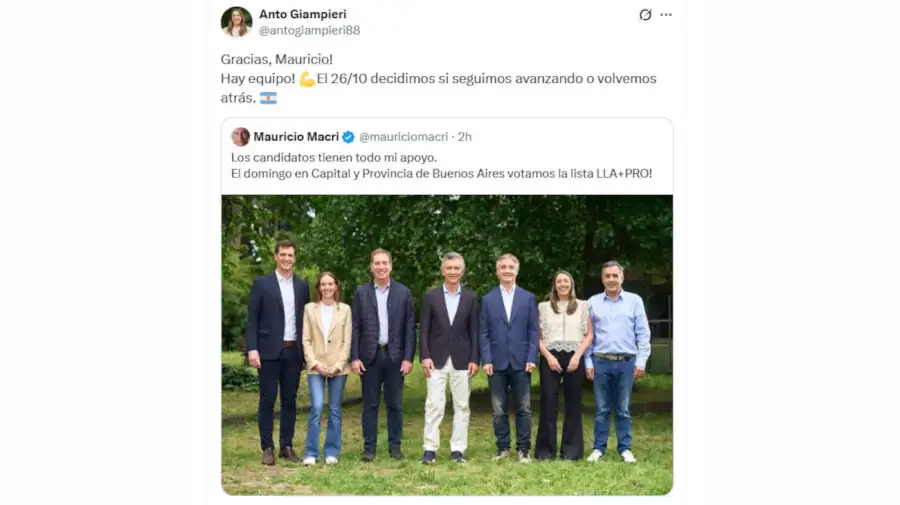This screenshot has width=900, height=505.
Task: Open the Mauricio Macri display name
Action: pos(296,137)
